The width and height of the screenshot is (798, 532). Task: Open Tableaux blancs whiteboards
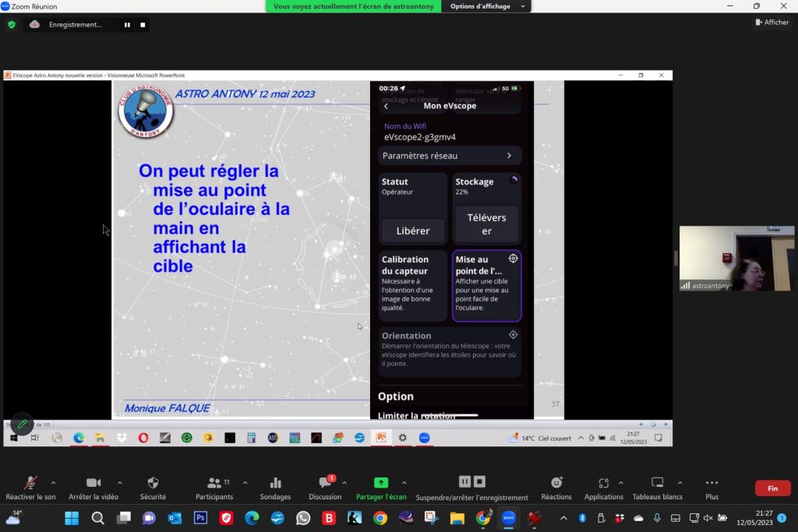pos(658,488)
